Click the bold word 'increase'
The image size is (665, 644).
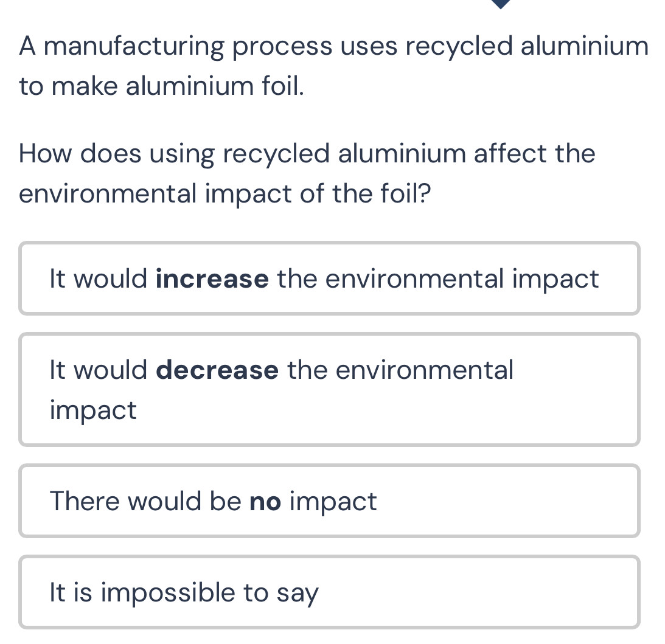click(x=212, y=279)
